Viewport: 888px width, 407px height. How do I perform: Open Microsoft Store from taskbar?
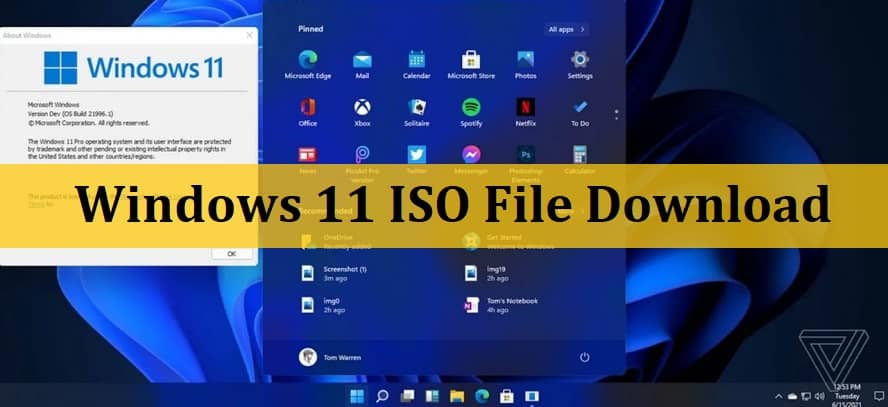[507, 396]
